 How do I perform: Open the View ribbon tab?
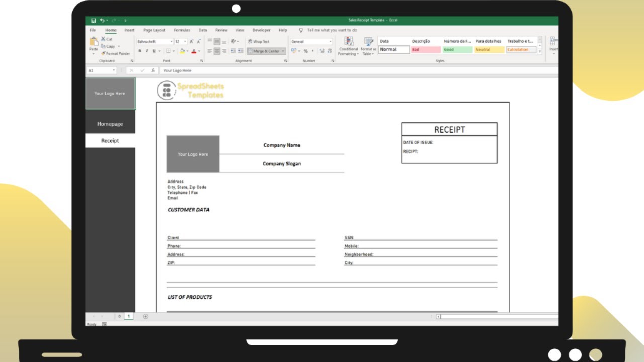[240, 30]
